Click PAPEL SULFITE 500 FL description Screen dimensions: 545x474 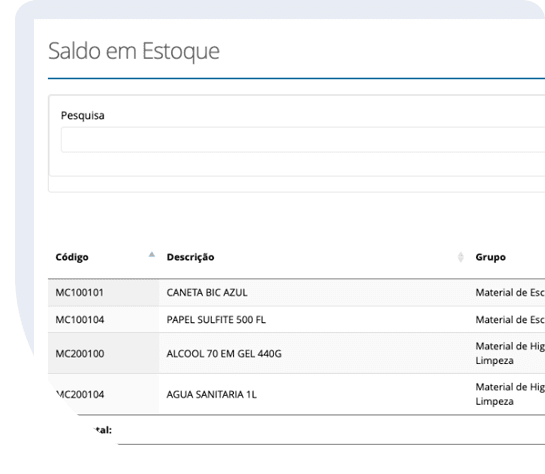point(216,320)
